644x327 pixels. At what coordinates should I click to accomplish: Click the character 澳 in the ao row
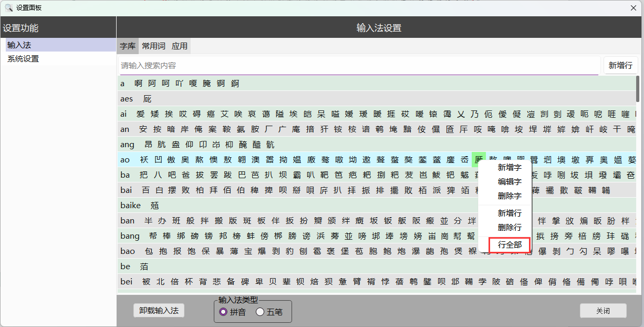tap(255, 160)
